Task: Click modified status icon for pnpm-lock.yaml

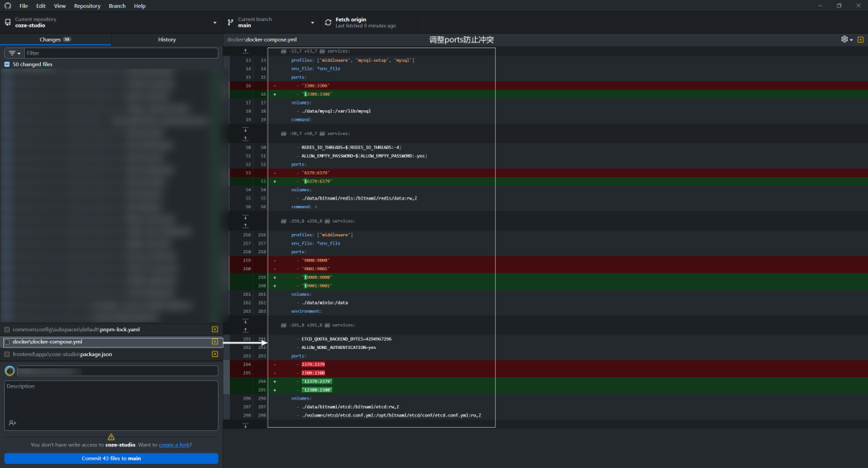Action: (x=215, y=330)
